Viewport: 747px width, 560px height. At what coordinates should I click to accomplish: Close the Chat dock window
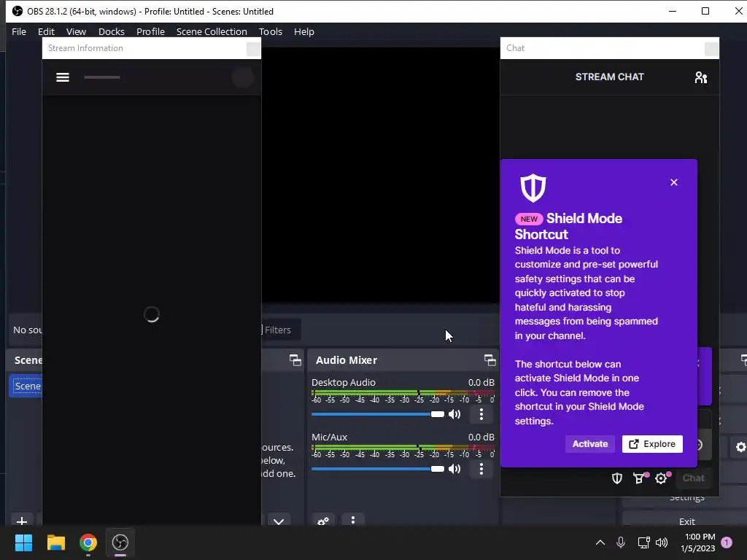[x=711, y=48]
